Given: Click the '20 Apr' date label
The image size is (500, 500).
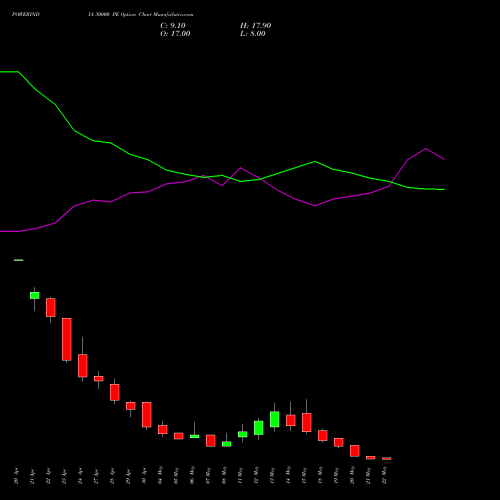Looking at the screenshot, I should [x=16, y=476].
